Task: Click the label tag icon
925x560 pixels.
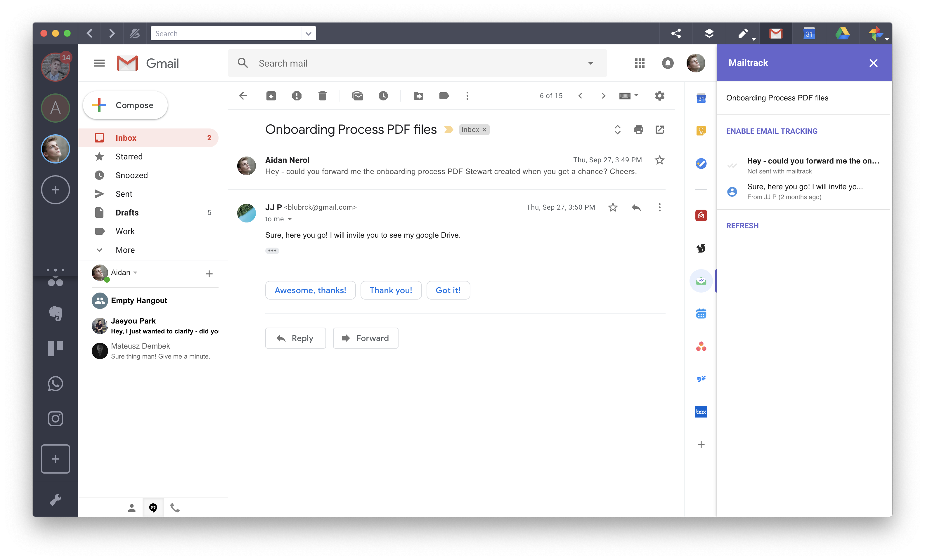Action: [x=444, y=96]
